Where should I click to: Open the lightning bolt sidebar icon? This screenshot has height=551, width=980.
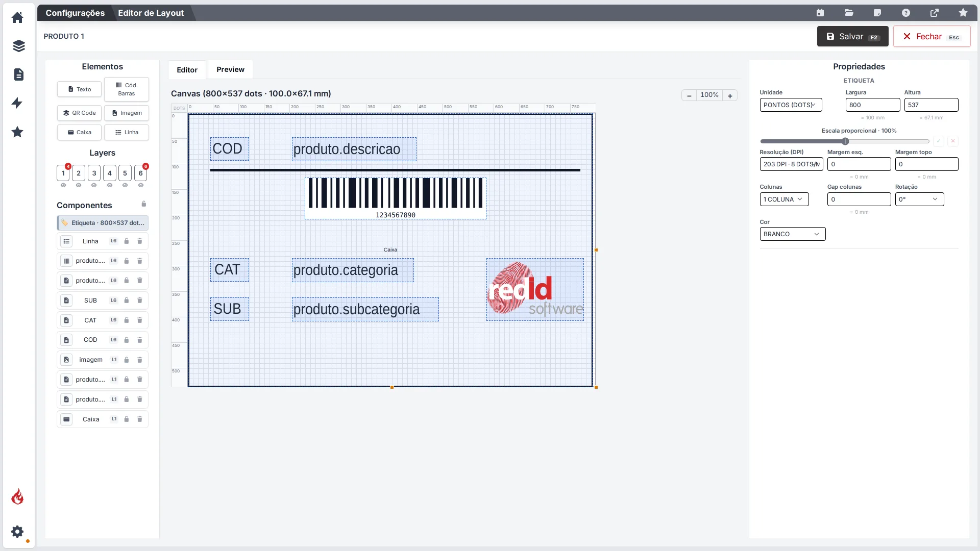[x=17, y=103]
